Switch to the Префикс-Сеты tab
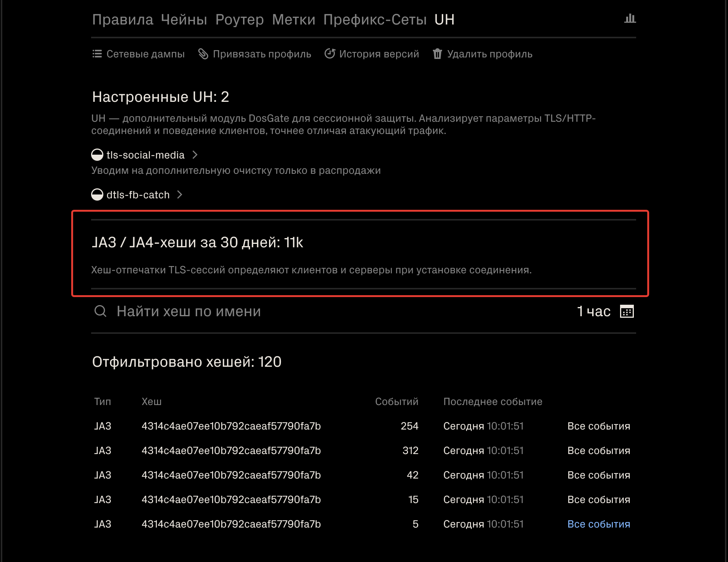The width and height of the screenshot is (728, 562). point(374,20)
